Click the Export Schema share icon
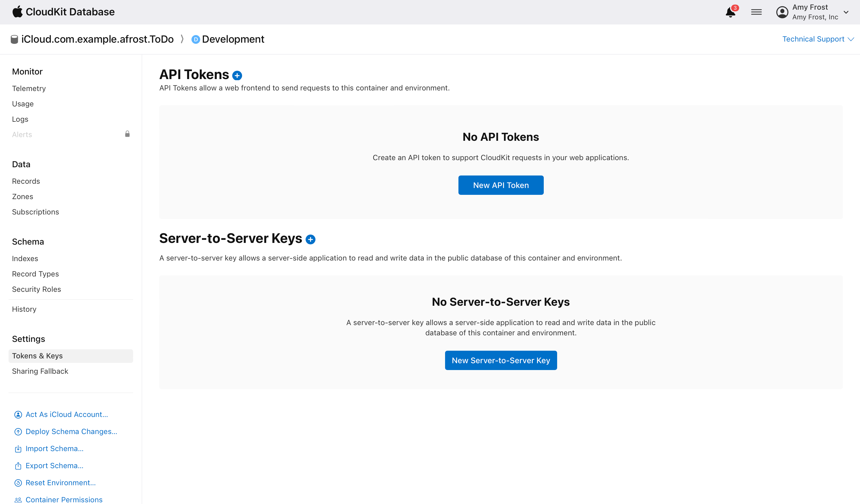Viewport: 860px width, 504px height. [x=18, y=465]
